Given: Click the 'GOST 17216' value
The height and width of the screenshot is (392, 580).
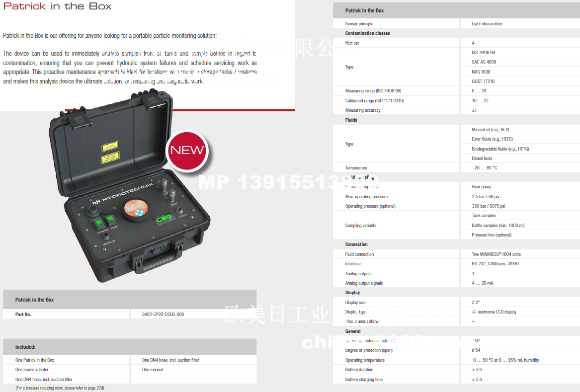Looking at the screenshot, I should pos(483,81).
